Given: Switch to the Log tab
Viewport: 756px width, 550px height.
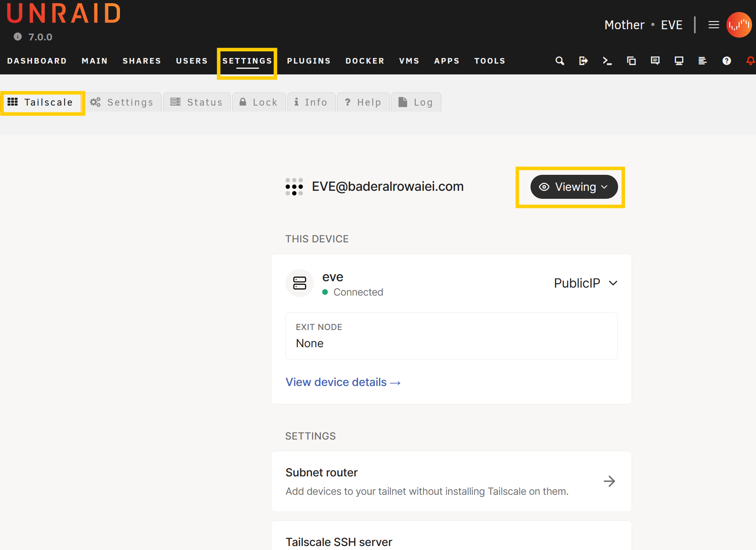Looking at the screenshot, I should pyautogui.click(x=416, y=102).
